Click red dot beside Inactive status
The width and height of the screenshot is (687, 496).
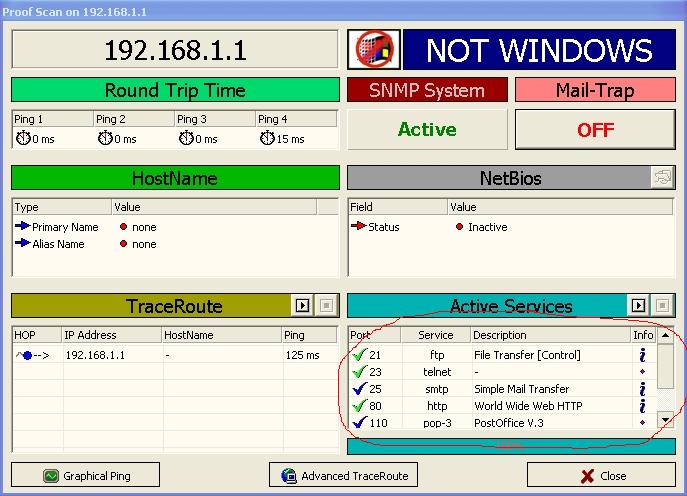459,227
